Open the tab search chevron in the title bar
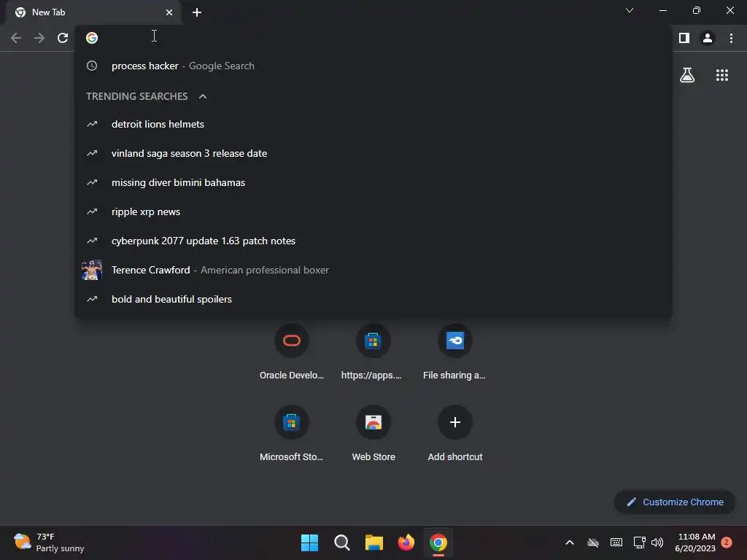This screenshot has height=560, width=747. coord(630,10)
